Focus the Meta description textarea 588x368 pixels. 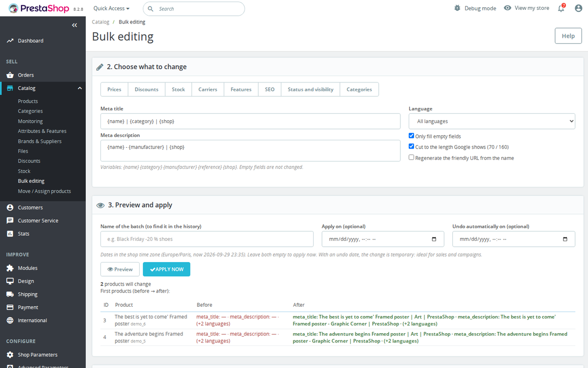coord(250,151)
